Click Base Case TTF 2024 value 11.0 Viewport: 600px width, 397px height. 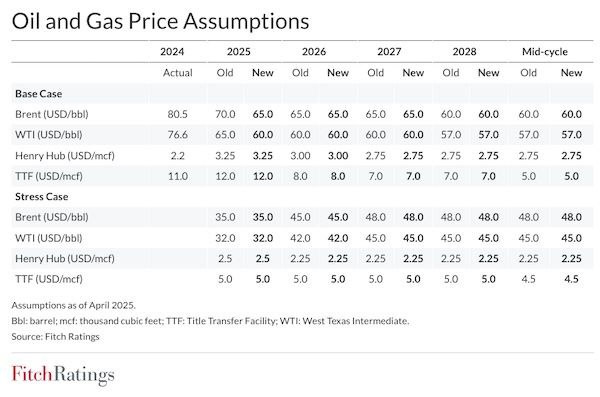tap(178, 176)
